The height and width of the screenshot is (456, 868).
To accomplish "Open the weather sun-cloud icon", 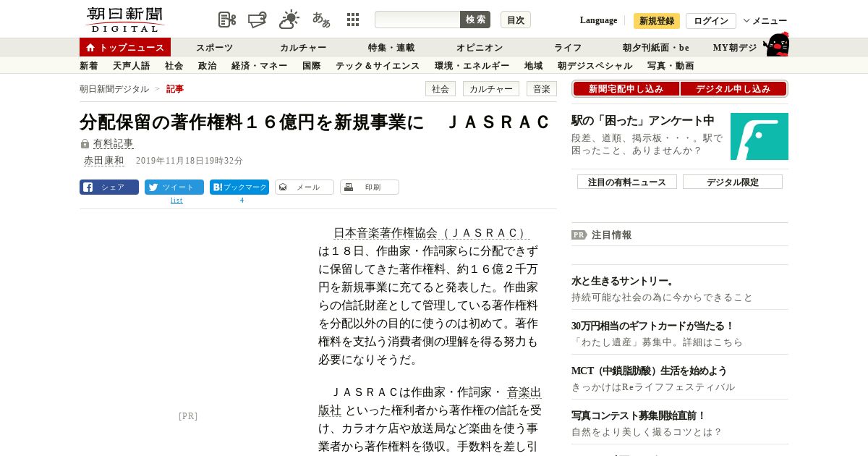I will click(289, 20).
